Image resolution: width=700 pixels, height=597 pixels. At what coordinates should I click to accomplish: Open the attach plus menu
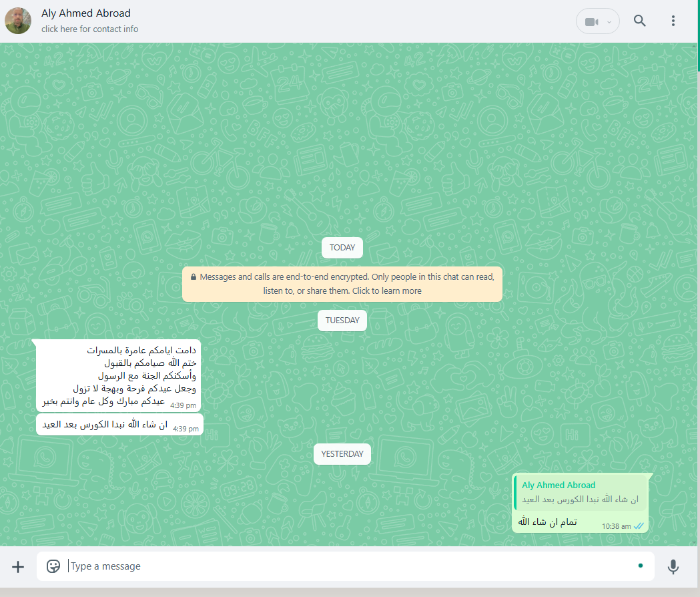point(18,566)
